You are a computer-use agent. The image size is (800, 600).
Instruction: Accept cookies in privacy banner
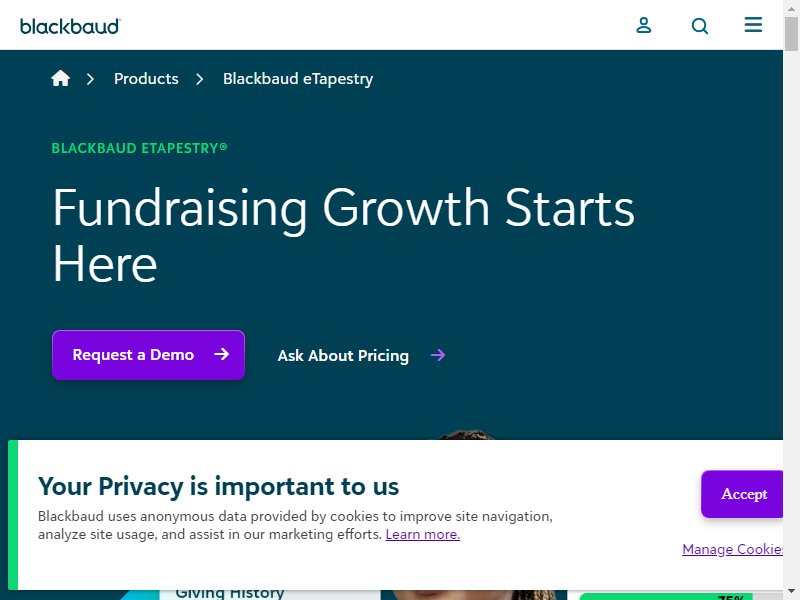tap(742, 494)
